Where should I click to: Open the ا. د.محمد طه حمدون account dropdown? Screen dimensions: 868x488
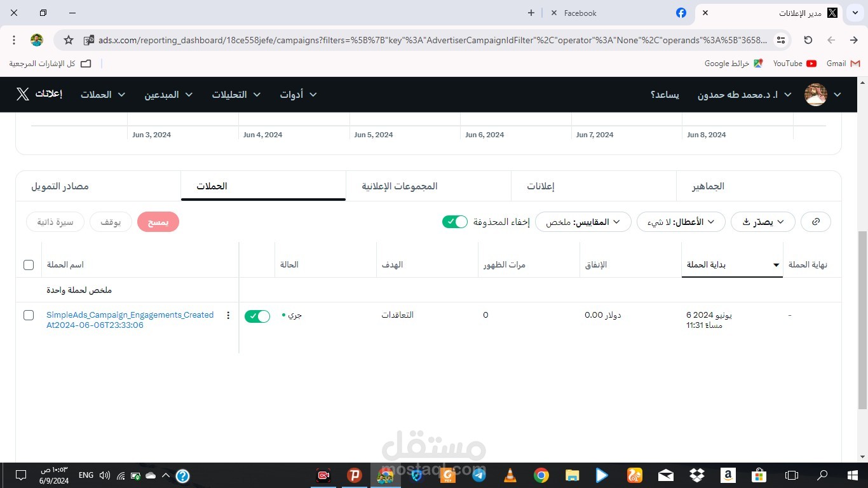click(x=744, y=95)
